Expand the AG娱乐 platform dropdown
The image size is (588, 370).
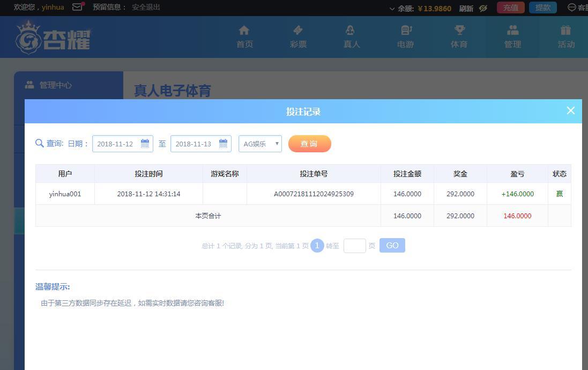[260, 144]
